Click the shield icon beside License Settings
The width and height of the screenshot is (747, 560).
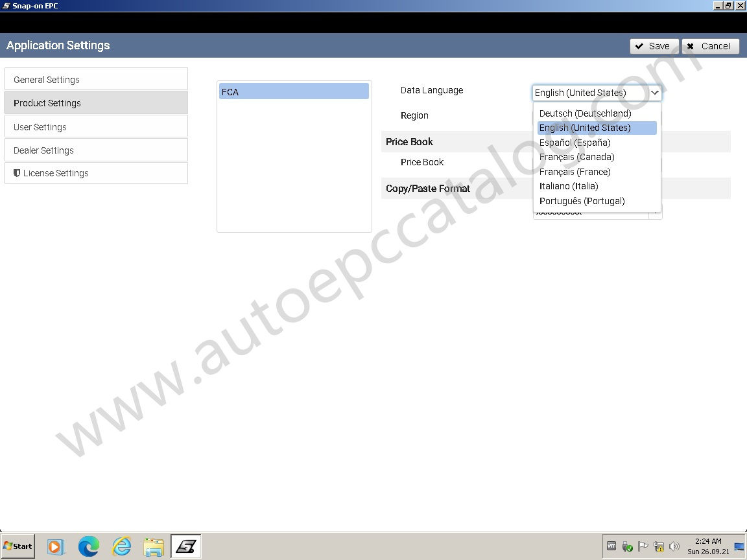point(17,173)
